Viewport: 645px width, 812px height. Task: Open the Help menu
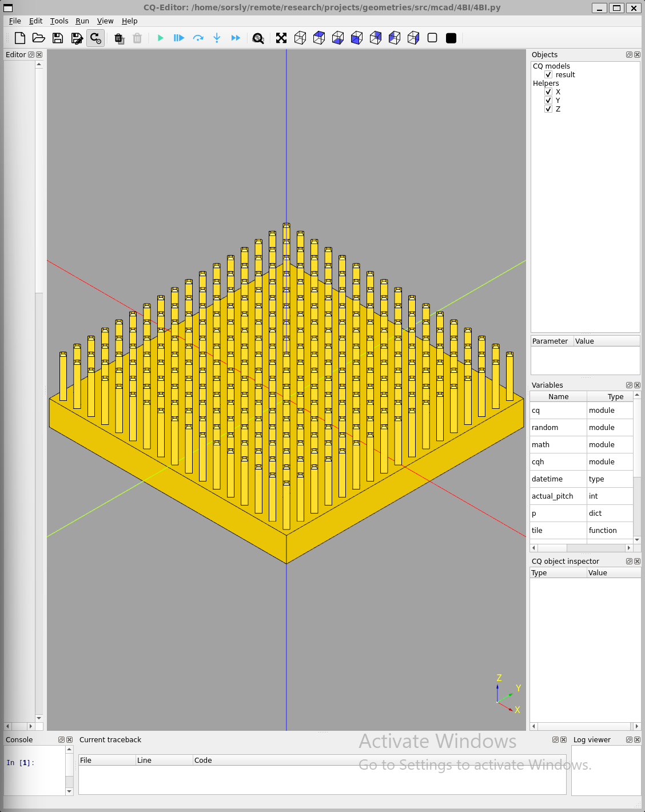(130, 21)
